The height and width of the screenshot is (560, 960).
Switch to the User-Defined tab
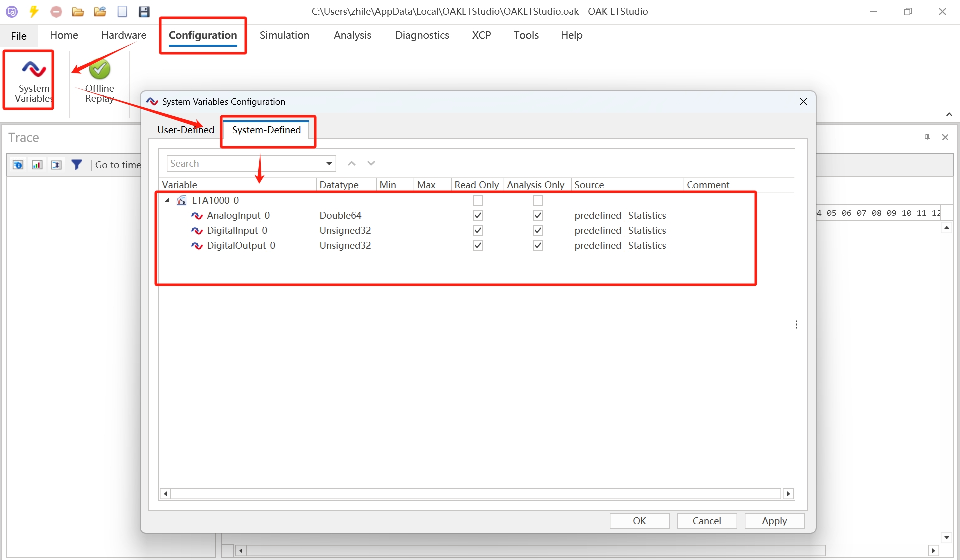pos(185,130)
